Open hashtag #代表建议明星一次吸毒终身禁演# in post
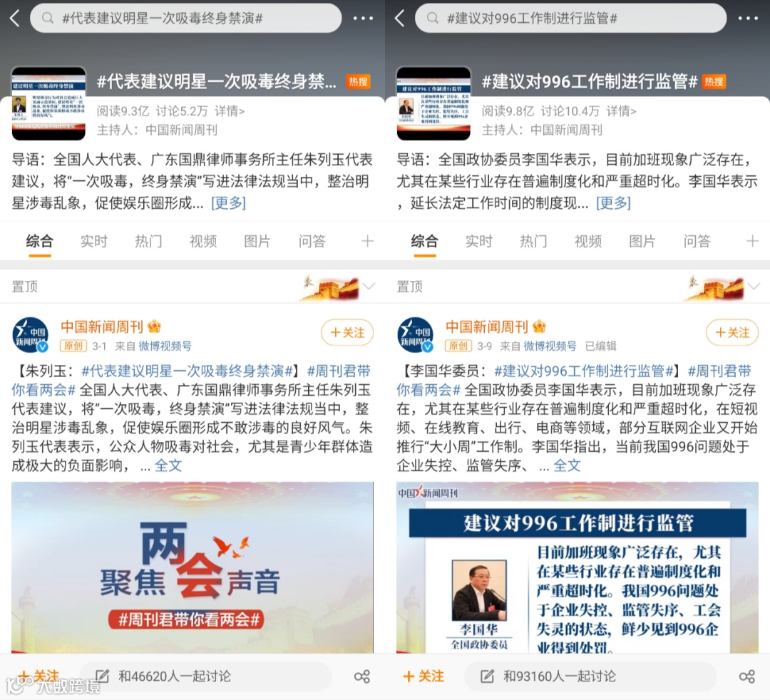 (187, 371)
